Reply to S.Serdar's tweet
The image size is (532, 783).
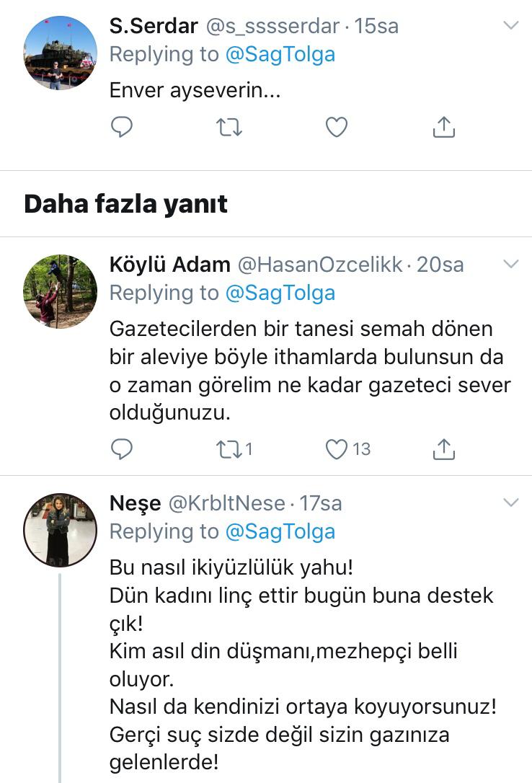tap(122, 127)
